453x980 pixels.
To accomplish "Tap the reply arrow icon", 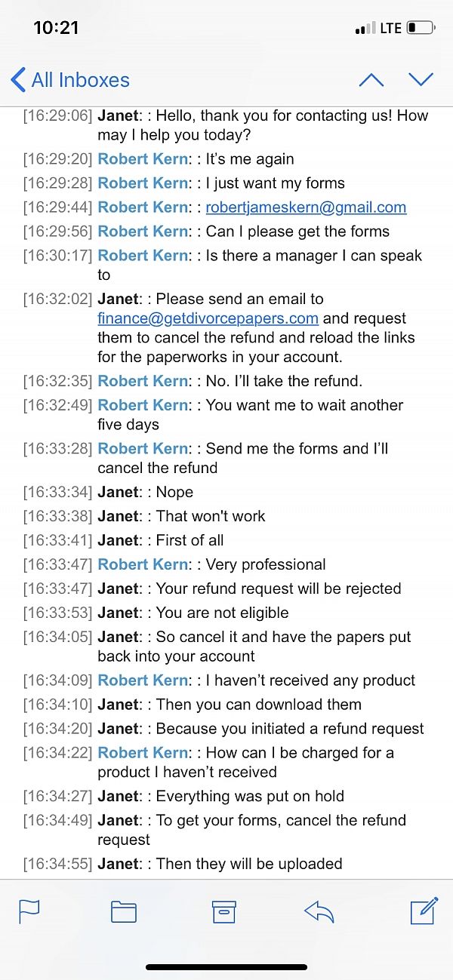I will [x=319, y=911].
